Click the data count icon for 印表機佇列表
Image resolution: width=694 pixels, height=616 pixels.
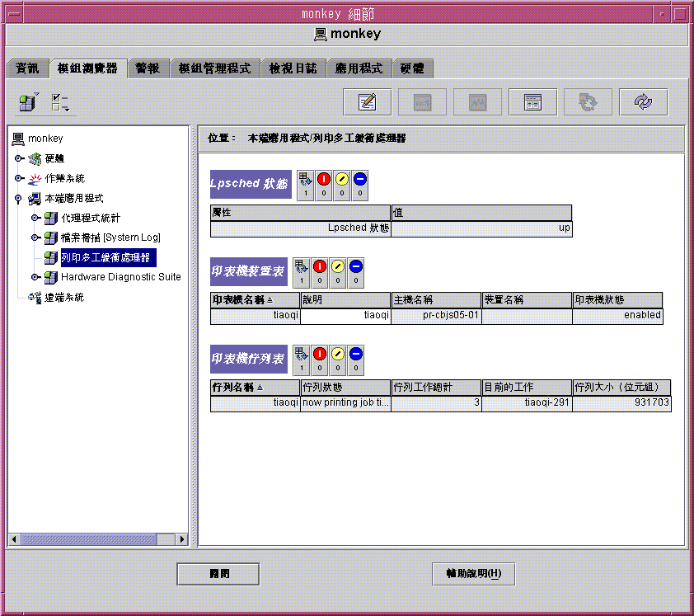click(x=302, y=360)
